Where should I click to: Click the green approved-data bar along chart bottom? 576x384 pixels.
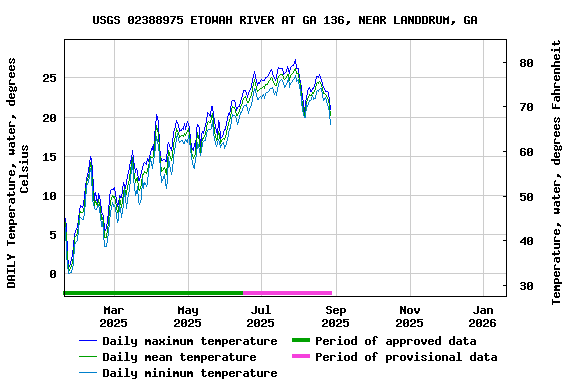pos(154,293)
